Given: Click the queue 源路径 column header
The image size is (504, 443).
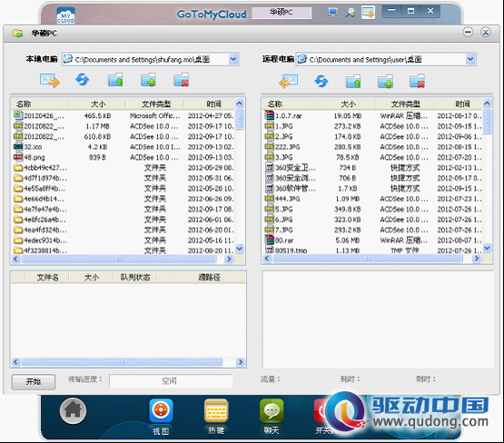Looking at the screenshot, I should pyautogui.click(x=202, y=277).
